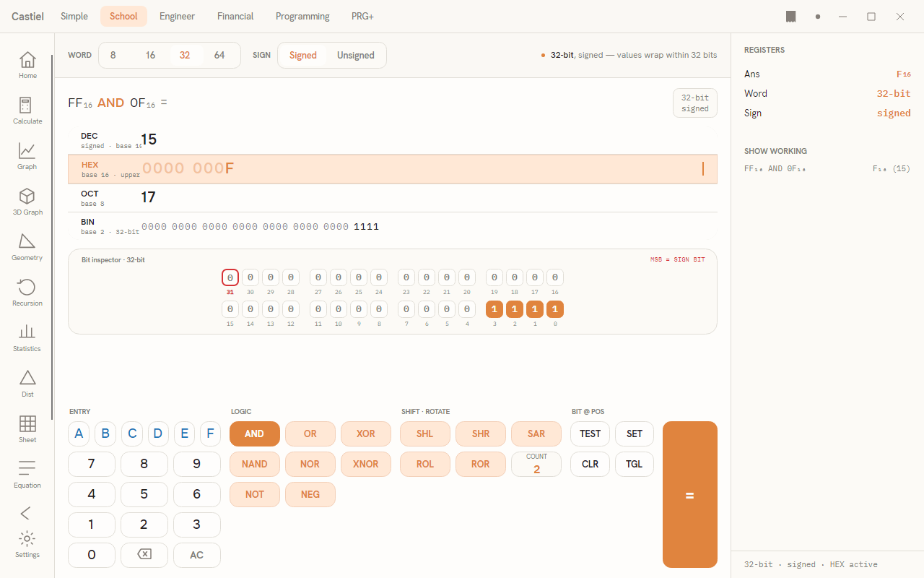
Task: Click the bookmark icon in title bar
Action: 791,17
